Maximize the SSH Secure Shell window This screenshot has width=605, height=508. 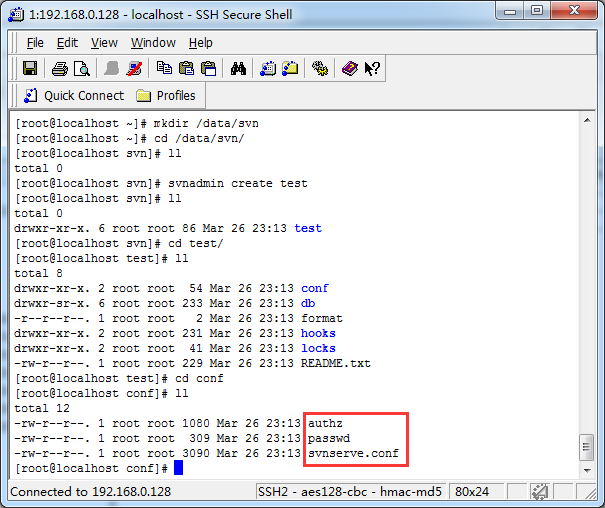point(537,11)
